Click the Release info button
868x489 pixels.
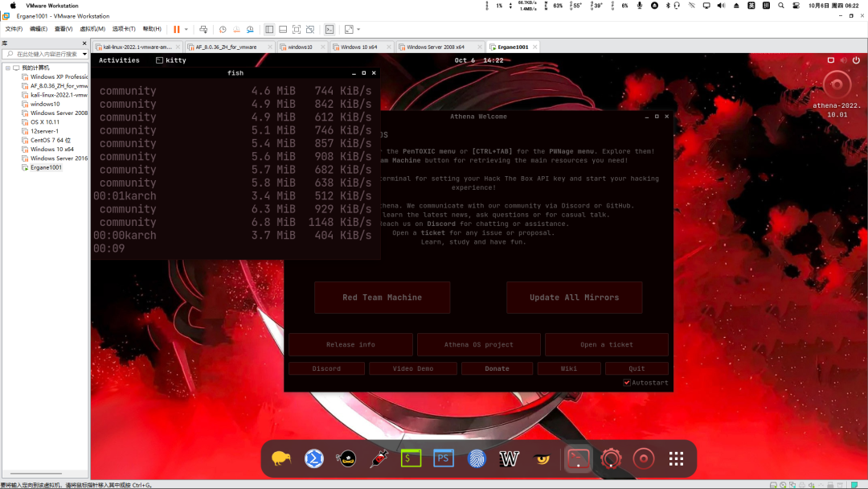350,344
